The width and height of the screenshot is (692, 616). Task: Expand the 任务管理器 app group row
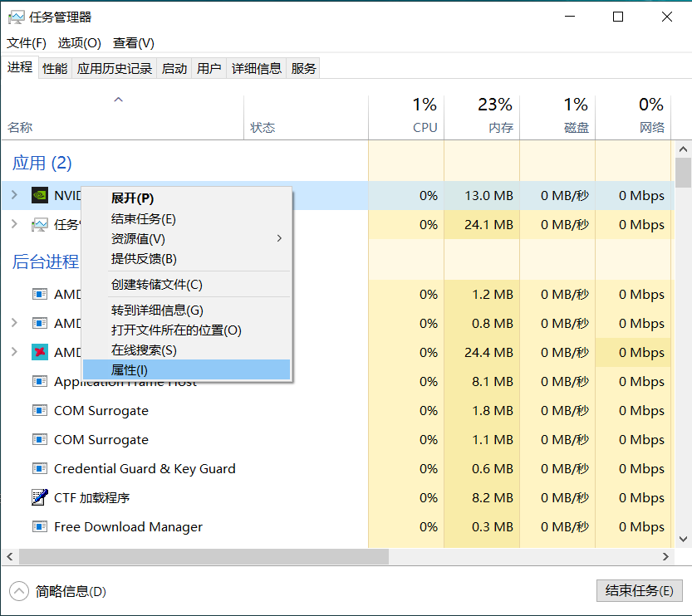tap(13, 224)
